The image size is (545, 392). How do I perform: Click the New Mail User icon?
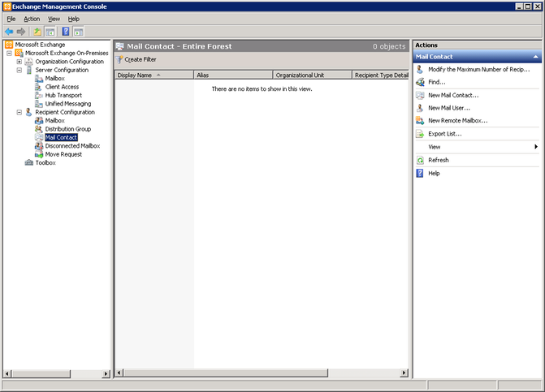click(420, 108)
